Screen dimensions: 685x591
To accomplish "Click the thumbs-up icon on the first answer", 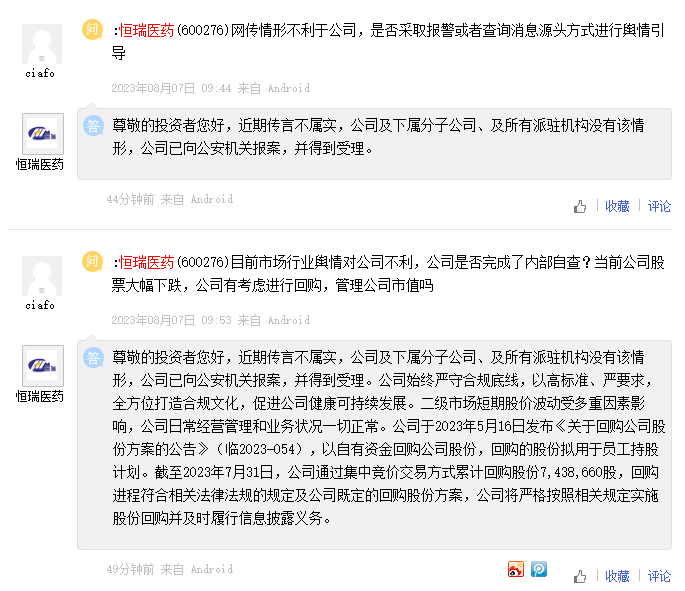I will [x=580, y=207].
